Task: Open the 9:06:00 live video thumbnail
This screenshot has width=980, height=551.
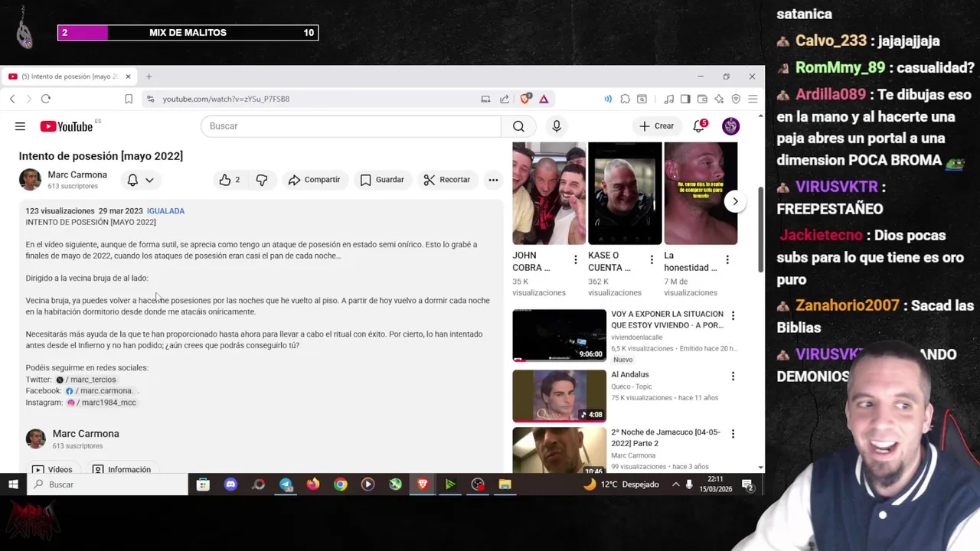Action: click(x=559, y=335)
